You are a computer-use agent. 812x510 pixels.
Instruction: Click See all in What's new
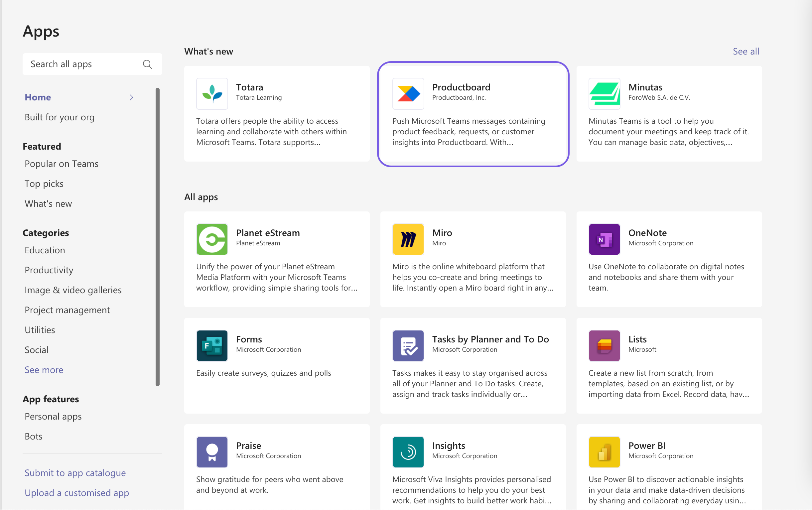pos(745,51)
